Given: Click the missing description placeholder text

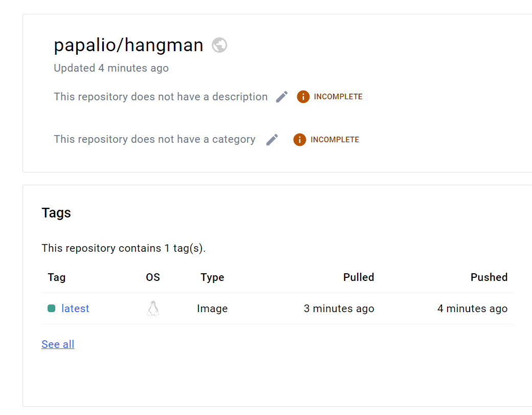Looking at the screenshot, I should [161, 97].
